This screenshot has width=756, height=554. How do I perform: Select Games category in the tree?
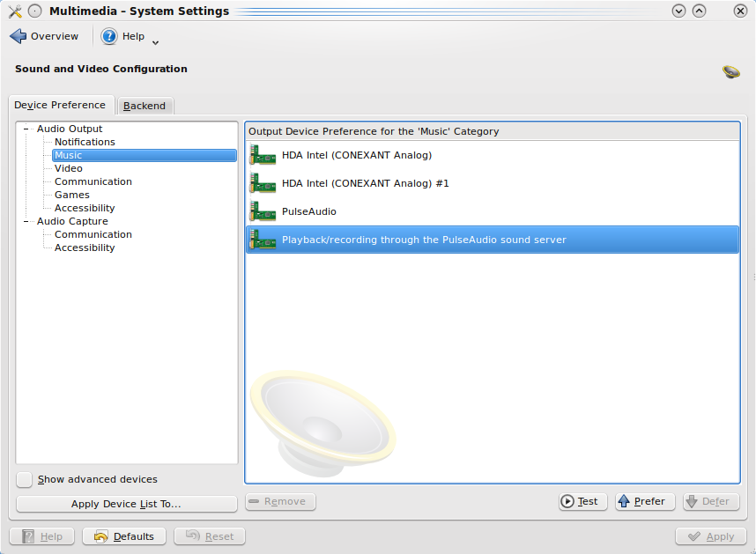pos(72,195)
